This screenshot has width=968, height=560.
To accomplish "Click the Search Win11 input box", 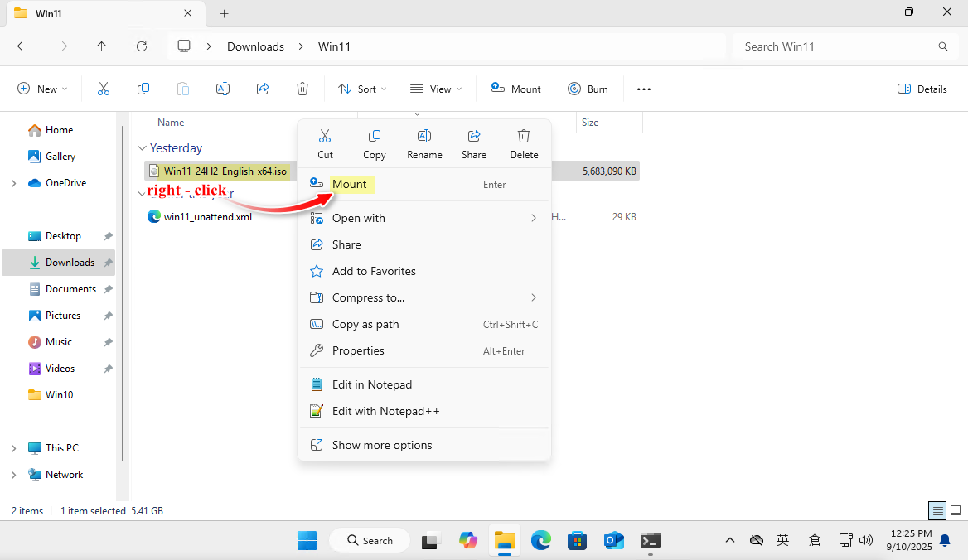I will (x=837, y=46).
